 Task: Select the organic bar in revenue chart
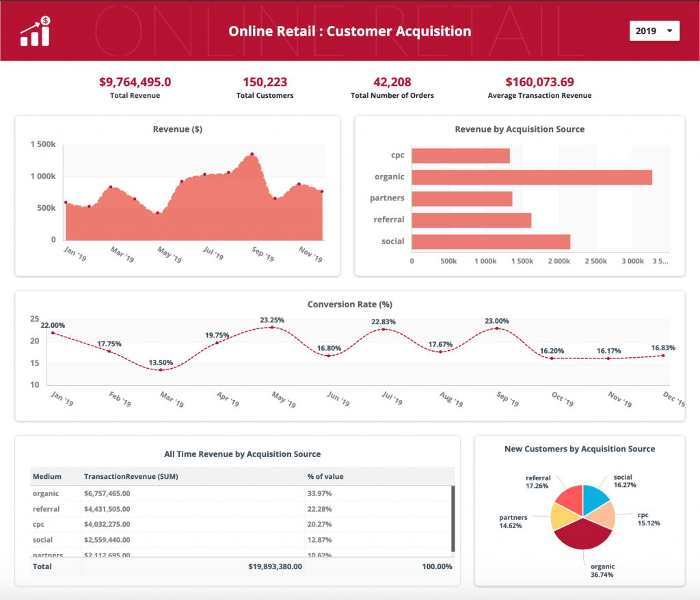531,177
